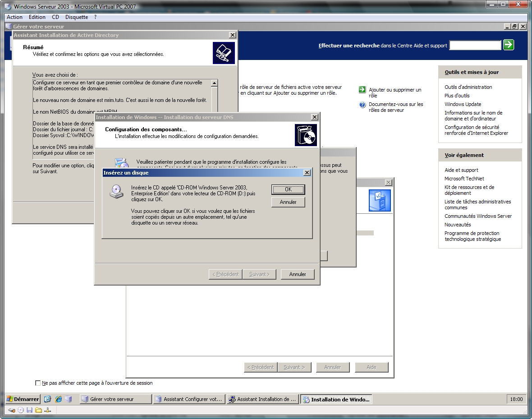
Task: Open the Disquette menu
Action: pos(77,17)
